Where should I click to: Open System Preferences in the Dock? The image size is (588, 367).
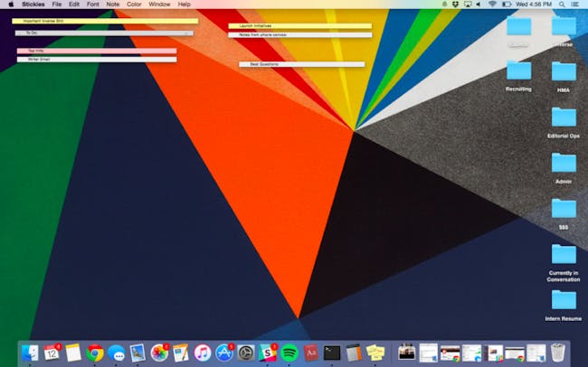coord(246,353)
